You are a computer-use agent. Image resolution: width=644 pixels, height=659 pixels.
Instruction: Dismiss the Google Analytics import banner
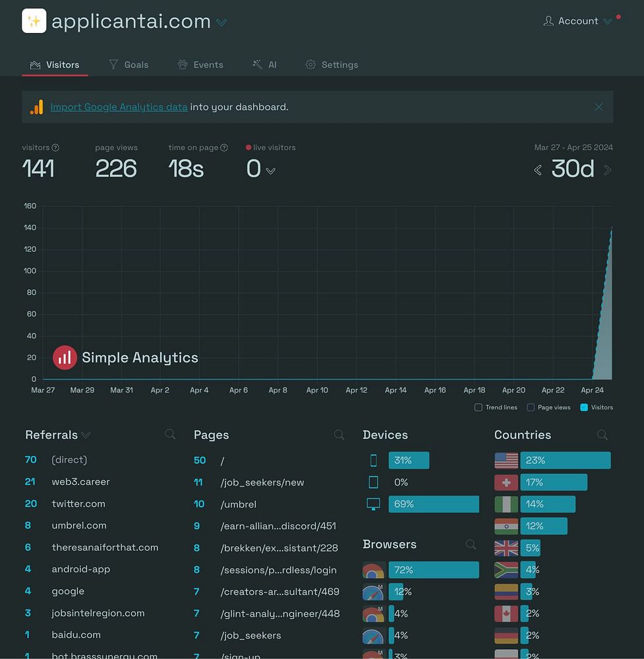click(599, 107)
